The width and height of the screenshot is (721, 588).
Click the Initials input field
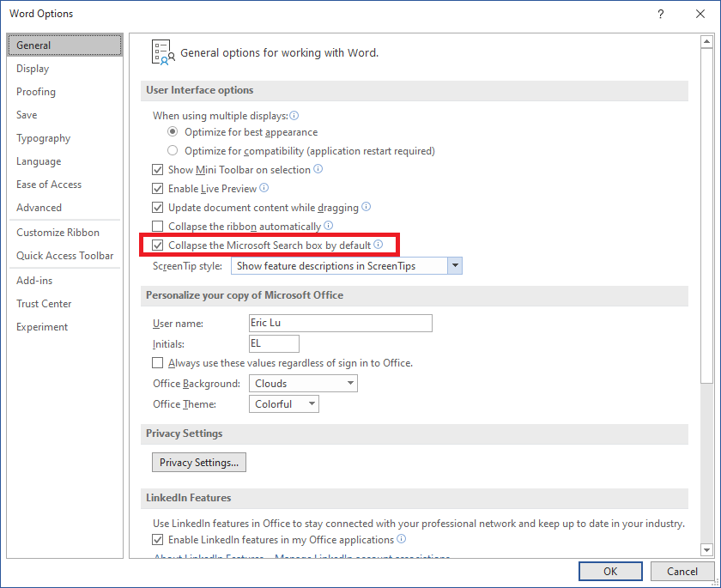pyautogui.click(x=274, y=343)
